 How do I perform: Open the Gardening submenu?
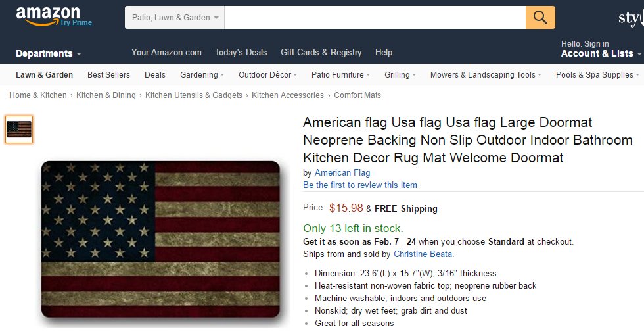pyautogui.click(x=202, y=75)
